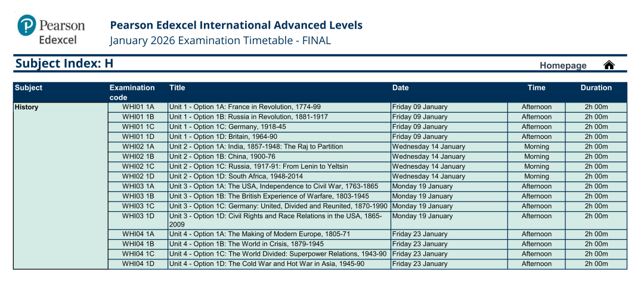Select exam code WHI01 1A
Image resolution: width=644 pixels, height=291 pixels.
point(138,107)
